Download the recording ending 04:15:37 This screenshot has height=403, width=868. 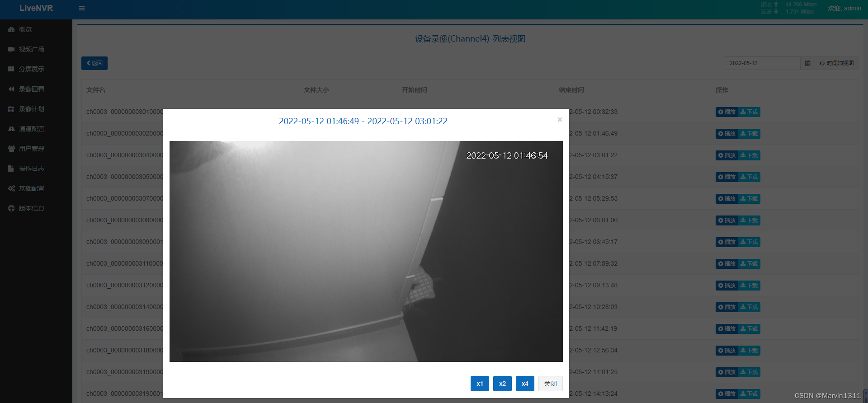coord(749,177)
